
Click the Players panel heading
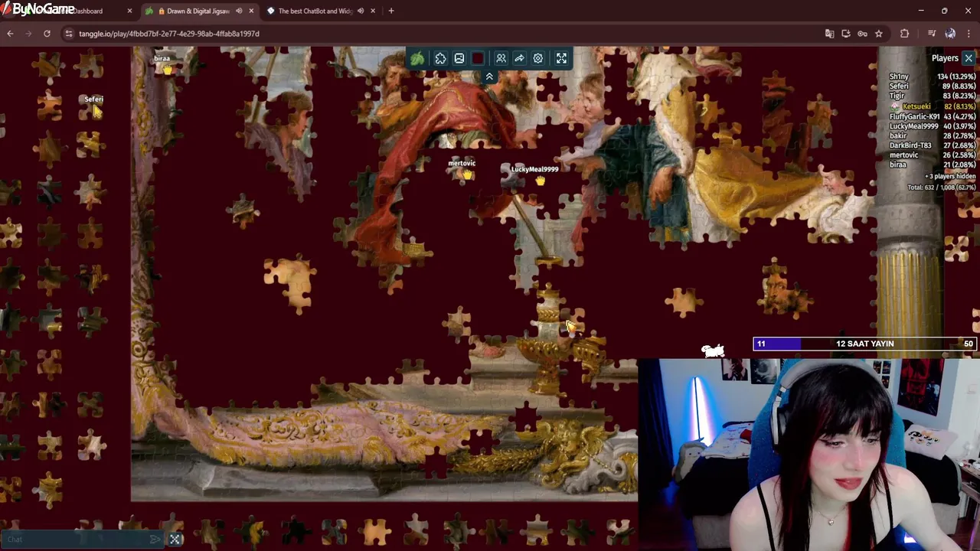945,58
